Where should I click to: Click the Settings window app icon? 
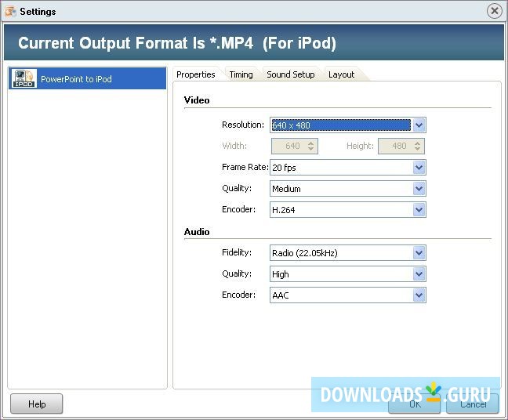(10, 11)
